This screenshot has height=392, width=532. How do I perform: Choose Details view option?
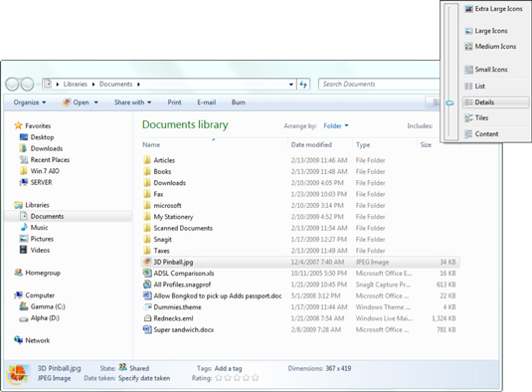pyautogui.click(x=496, y=102)
